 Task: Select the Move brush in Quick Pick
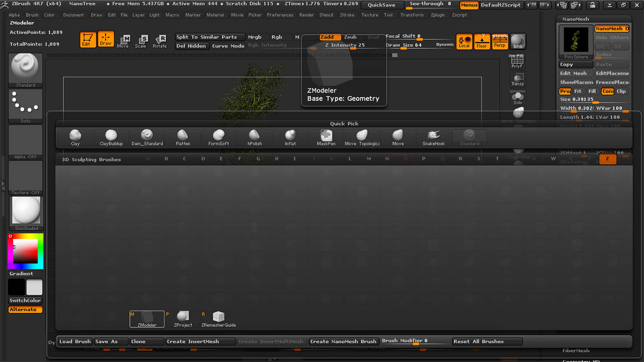pyautogui.click(x=398, y=137)
